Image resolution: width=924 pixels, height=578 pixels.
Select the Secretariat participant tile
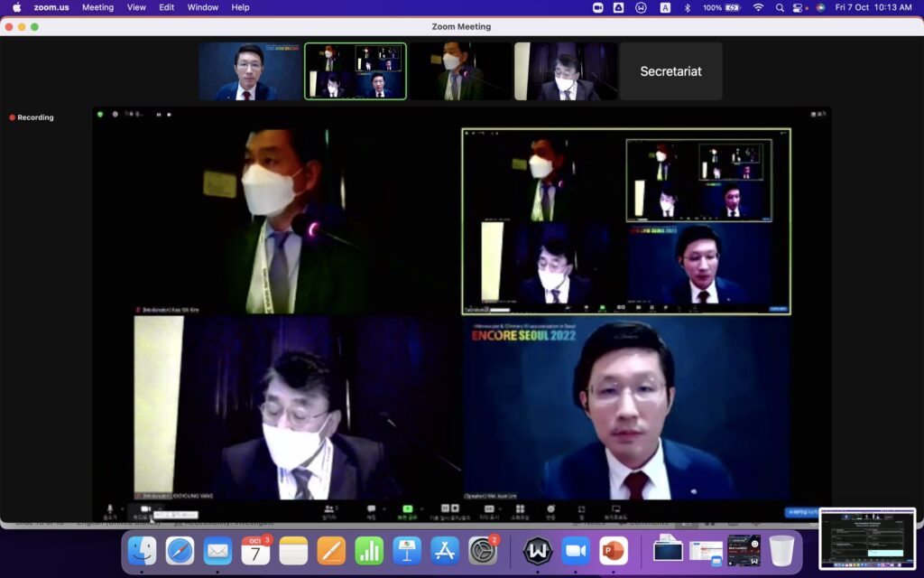coord(670,71)
